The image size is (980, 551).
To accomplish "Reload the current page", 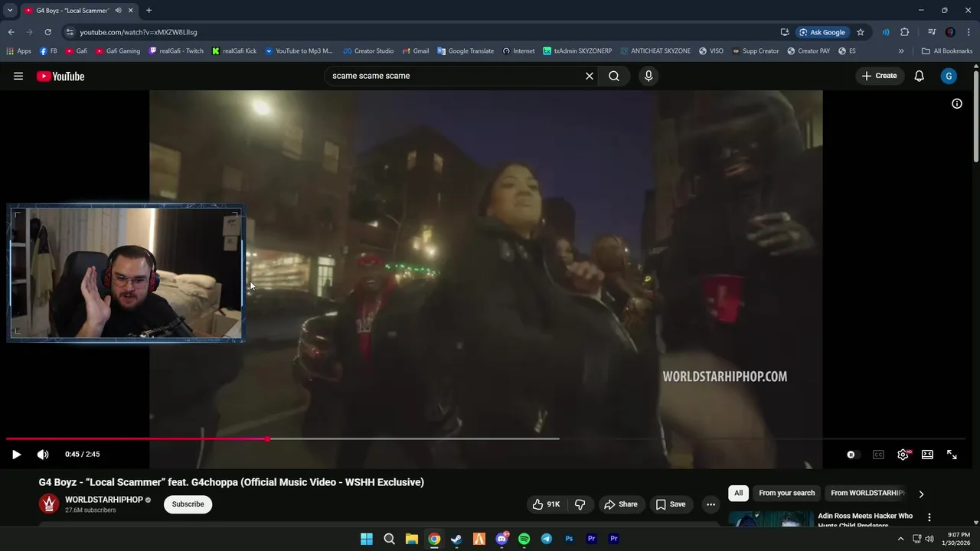I will [x=47, y=32].
